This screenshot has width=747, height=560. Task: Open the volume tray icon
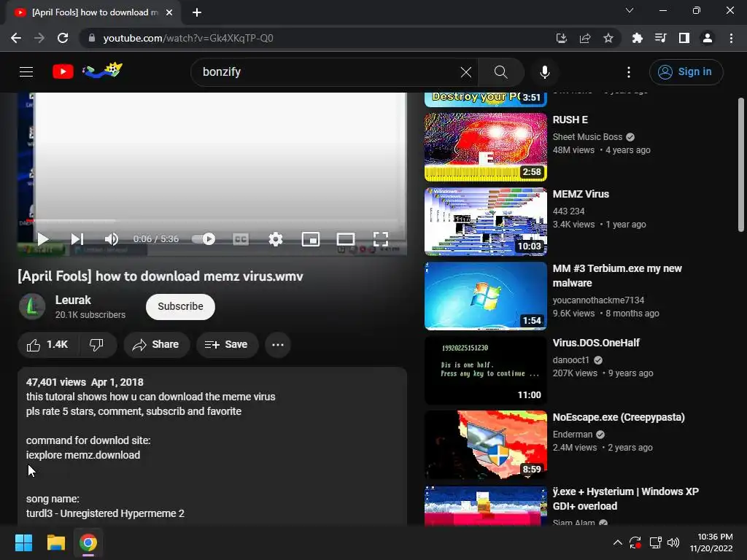673,542
